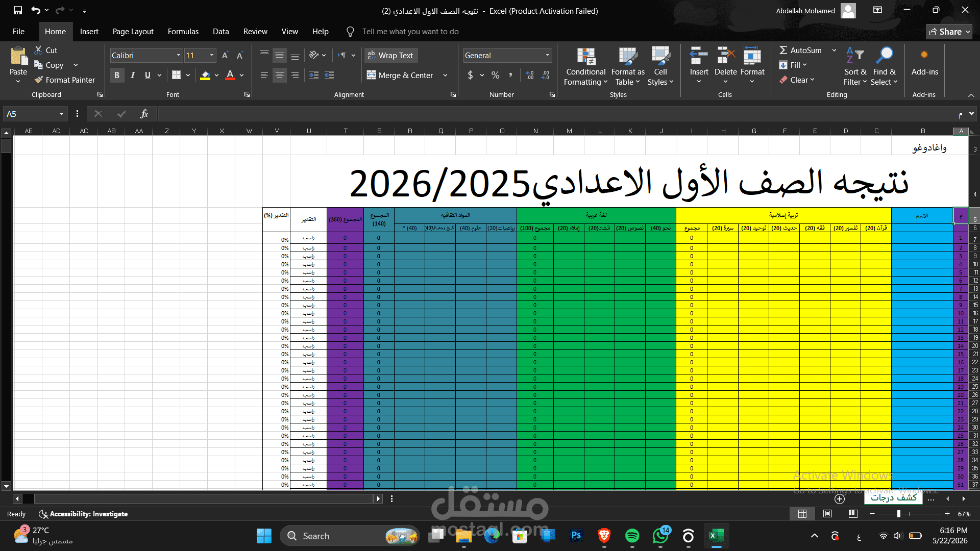Select the كشف درجات sheet tab

[x=893, y=498]
